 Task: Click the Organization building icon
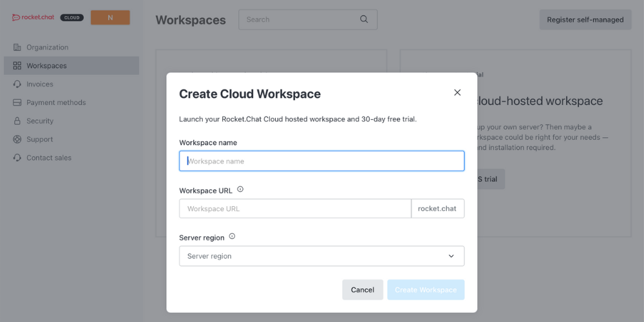17,47
